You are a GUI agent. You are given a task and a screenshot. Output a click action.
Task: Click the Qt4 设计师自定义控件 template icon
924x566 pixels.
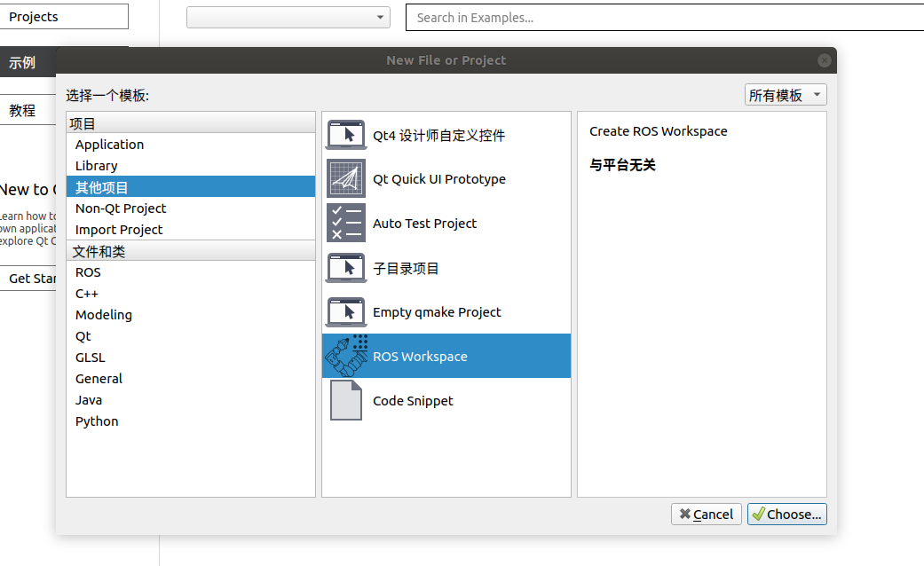pyautogui.click(x=346, y=135)
